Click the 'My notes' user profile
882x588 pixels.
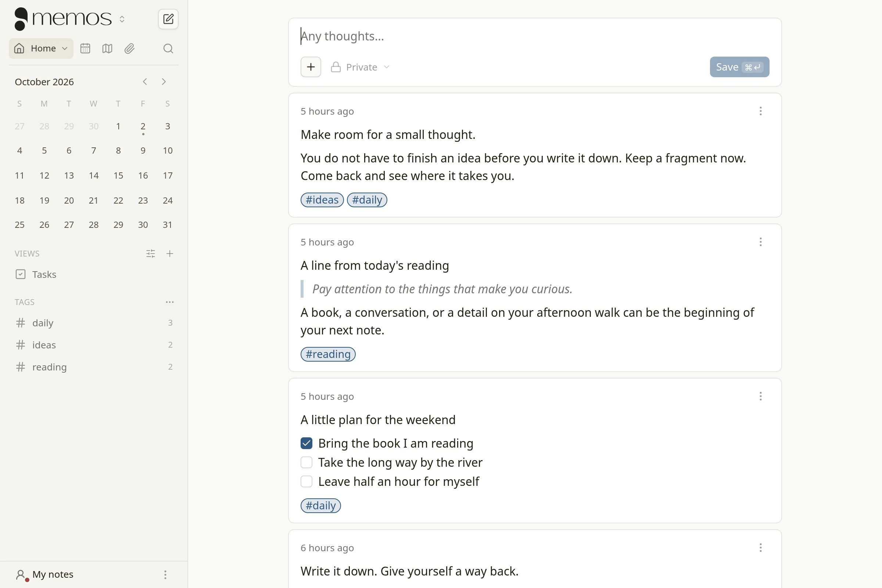(45, 574)
